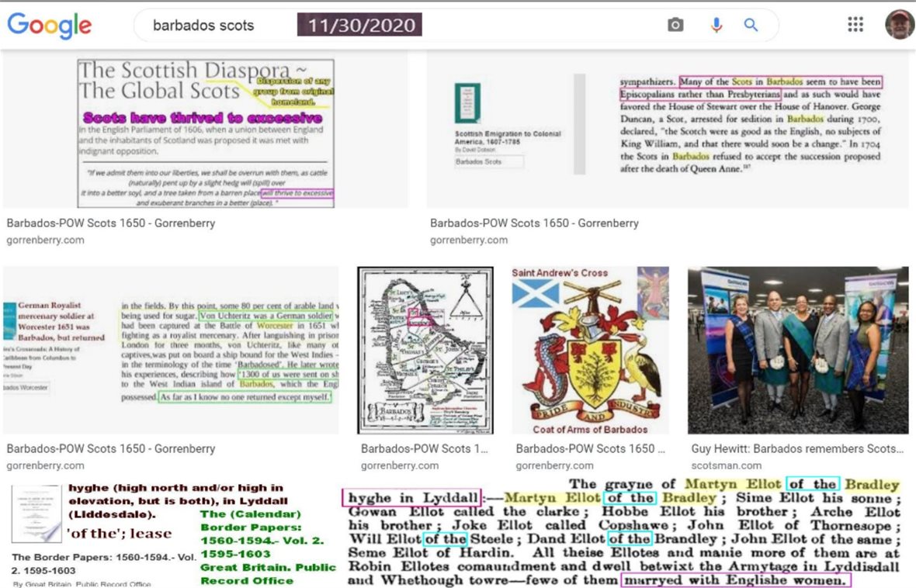916x588 pixels.
Task: Click the Barbados-POW Scots title under the map
Action: 425,448
